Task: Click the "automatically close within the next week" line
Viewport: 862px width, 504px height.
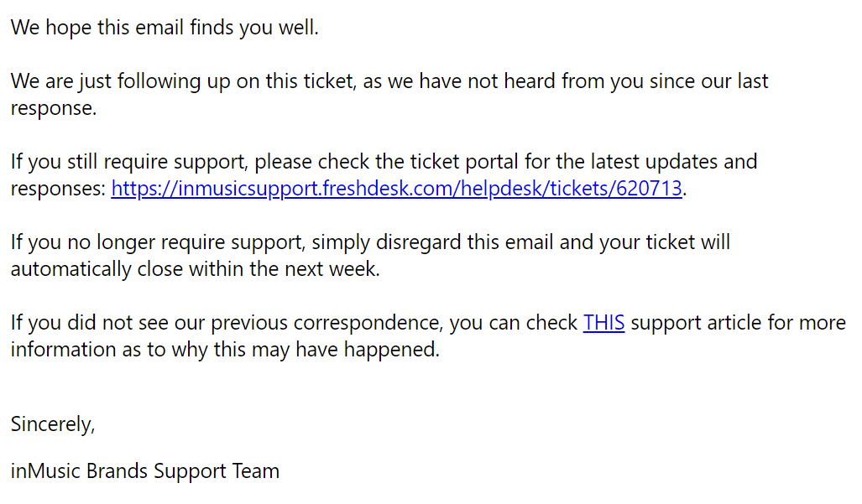Action: coord(196,269)
